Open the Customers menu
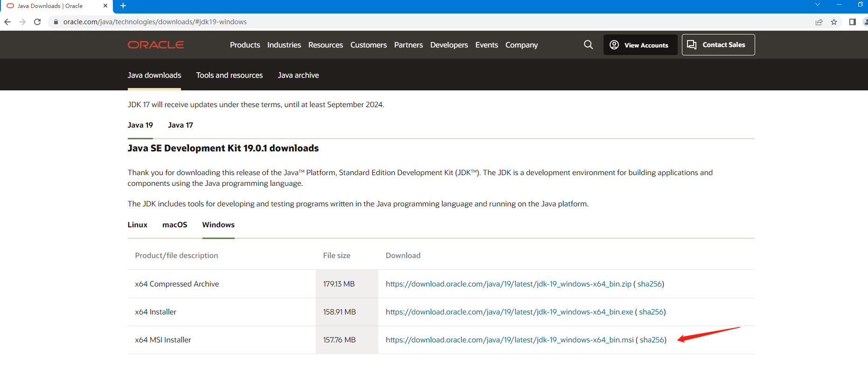The width and height of the screenshot is (868, 382). point(368,45)
